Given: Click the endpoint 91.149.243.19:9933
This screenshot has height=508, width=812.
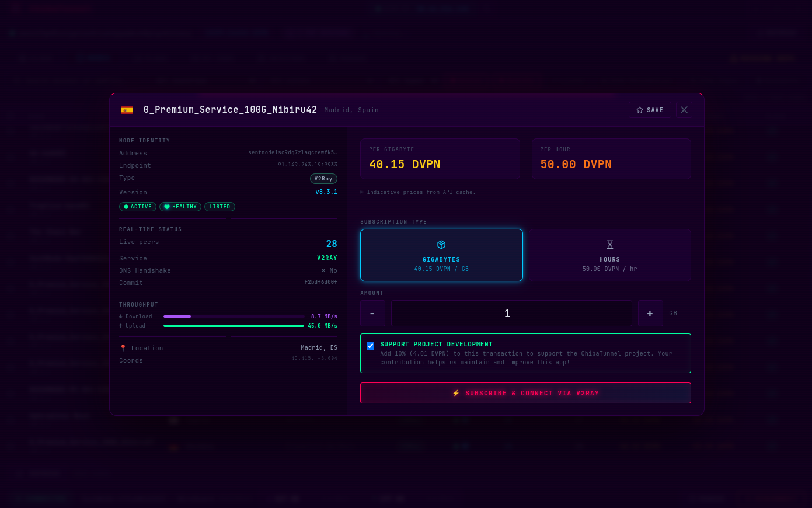Looking at the screenshot, I should click(x=308, y=165).
